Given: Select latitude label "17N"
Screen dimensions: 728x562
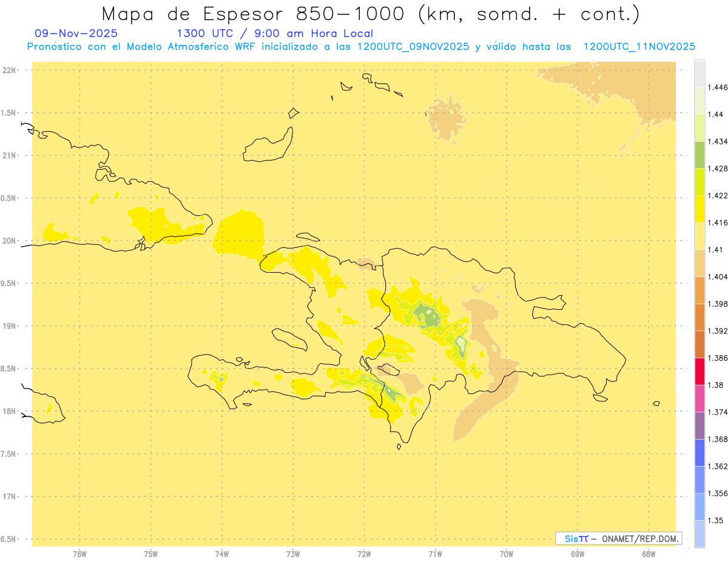Looking at the screenshot, I should click(x=10, y=497).
